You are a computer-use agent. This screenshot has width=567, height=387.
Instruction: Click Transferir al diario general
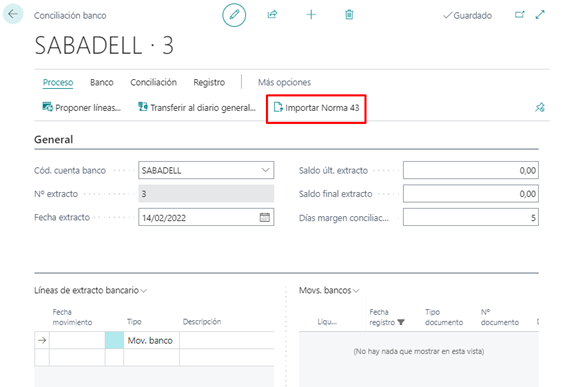(x=197, y=107)
